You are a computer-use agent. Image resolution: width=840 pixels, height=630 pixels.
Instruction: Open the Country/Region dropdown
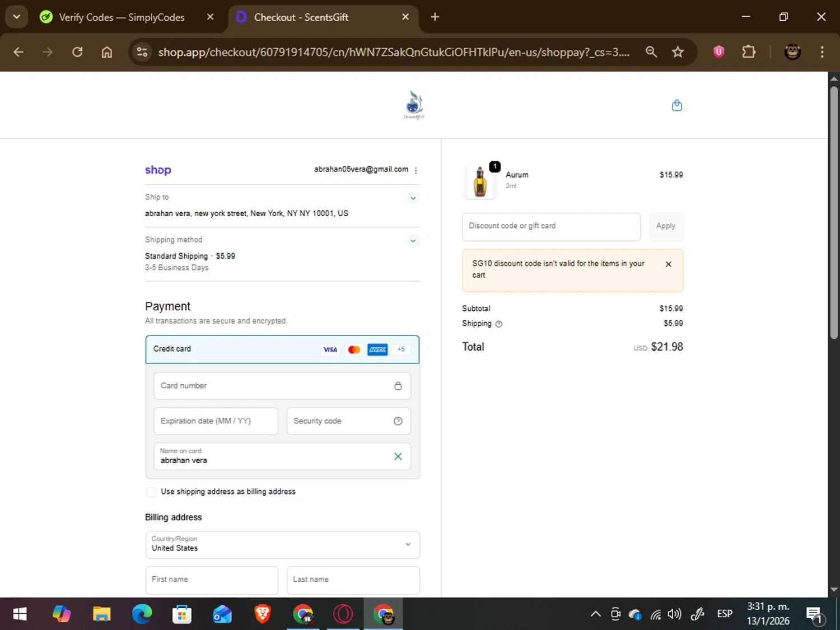[x=282, y=545]
